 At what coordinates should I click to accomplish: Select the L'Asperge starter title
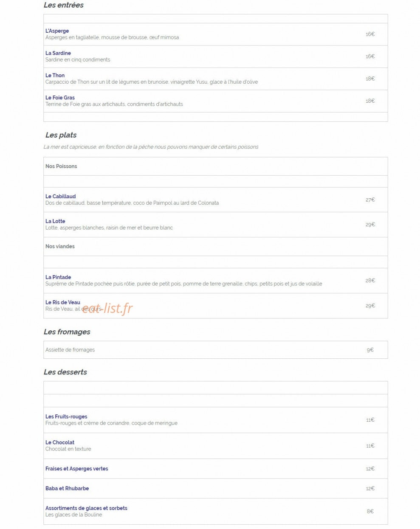point(57,31)
